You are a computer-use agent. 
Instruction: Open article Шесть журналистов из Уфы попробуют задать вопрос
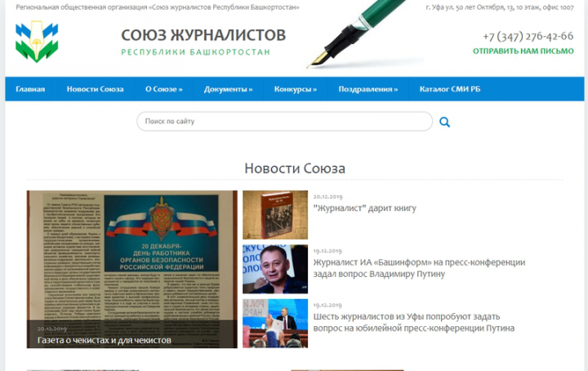[x=413, y=322]
